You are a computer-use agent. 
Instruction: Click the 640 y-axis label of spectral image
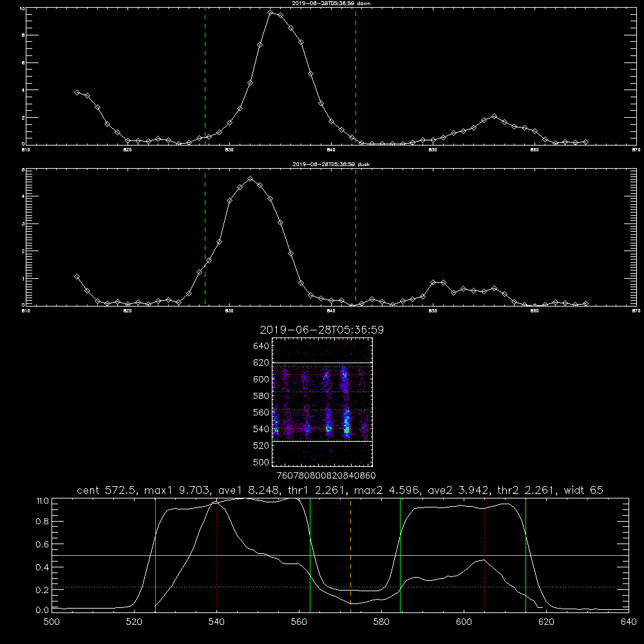tap(261, 346)
